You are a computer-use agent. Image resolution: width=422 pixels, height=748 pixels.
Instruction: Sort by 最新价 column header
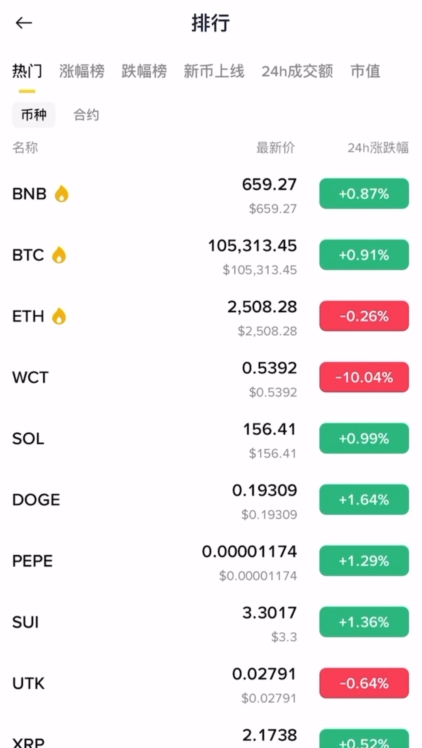pyautogui.click(x=276, y=148)
